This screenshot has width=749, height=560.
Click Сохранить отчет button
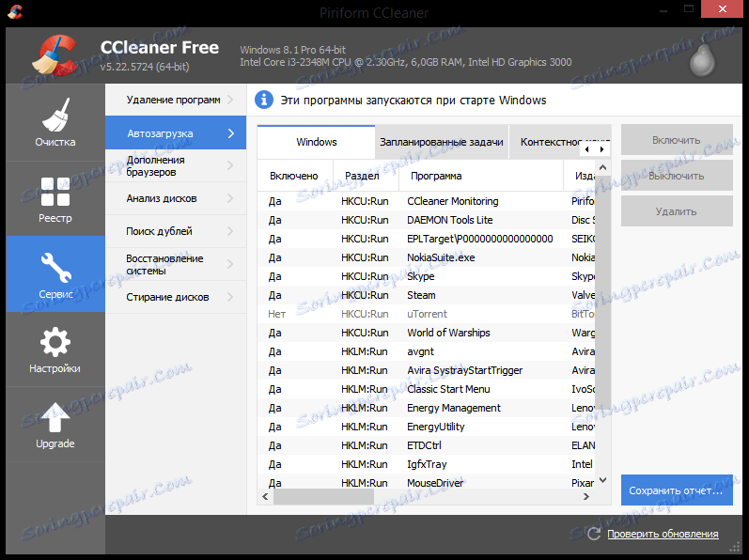[x=677, y=490]
